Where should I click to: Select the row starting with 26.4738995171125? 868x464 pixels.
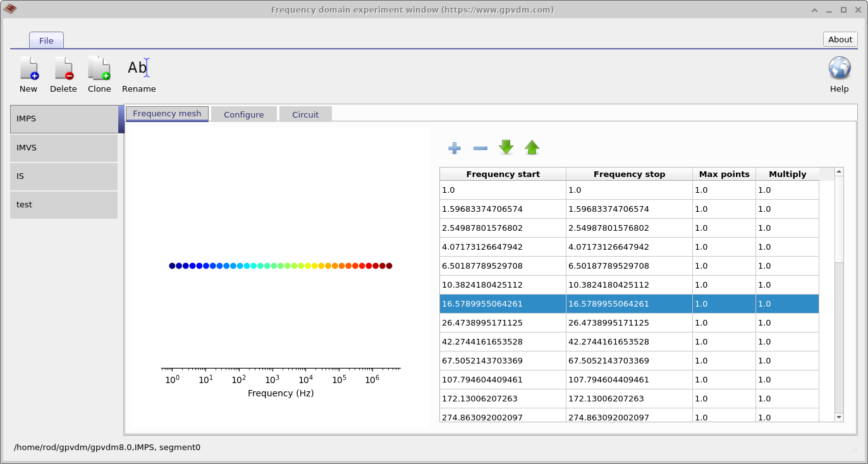tap(503, 322)
